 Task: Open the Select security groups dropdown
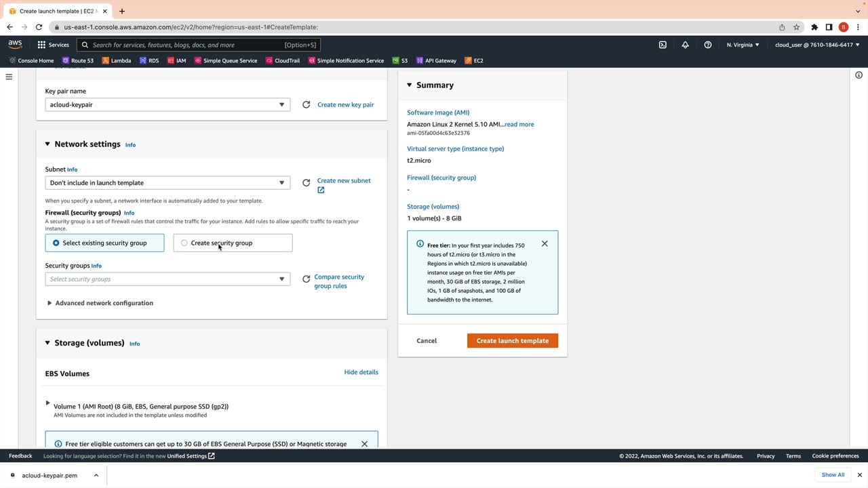167,279
